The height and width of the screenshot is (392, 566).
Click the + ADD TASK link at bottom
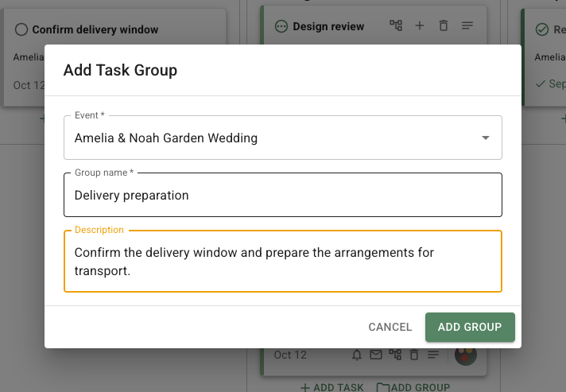pos(332,387)
